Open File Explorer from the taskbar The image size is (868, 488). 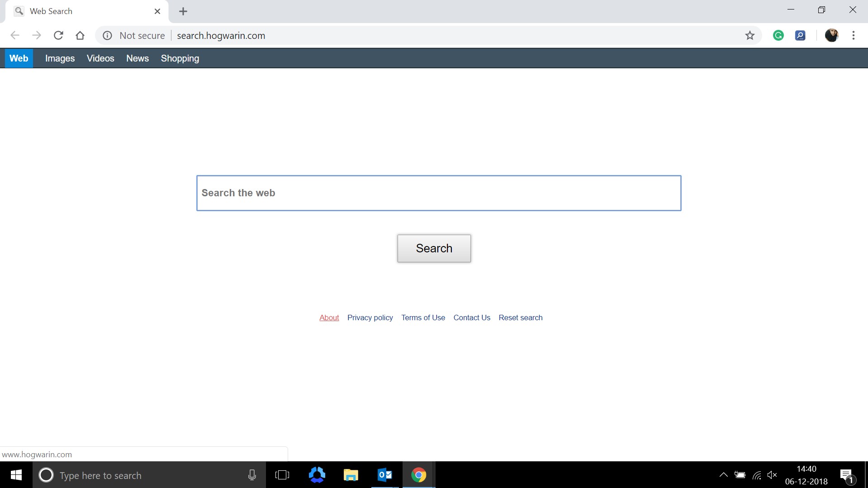pyautogui.click(x=351, y=475)
